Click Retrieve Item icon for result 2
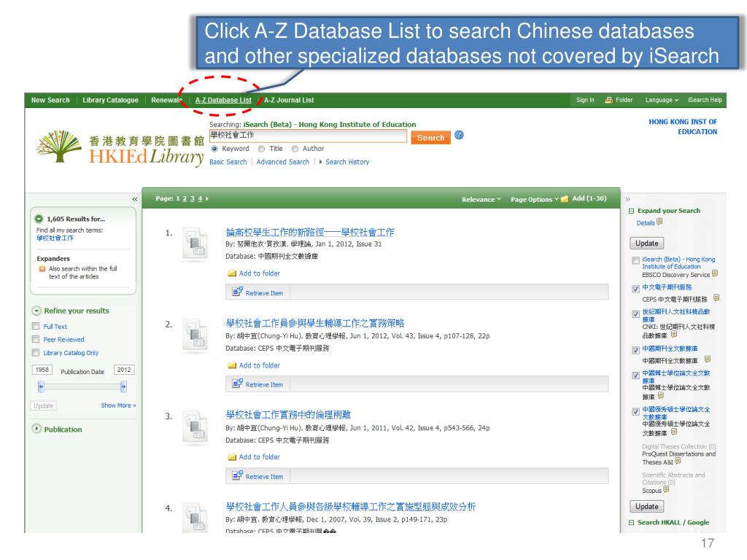The image size is (747, 560). coord(237,384)
